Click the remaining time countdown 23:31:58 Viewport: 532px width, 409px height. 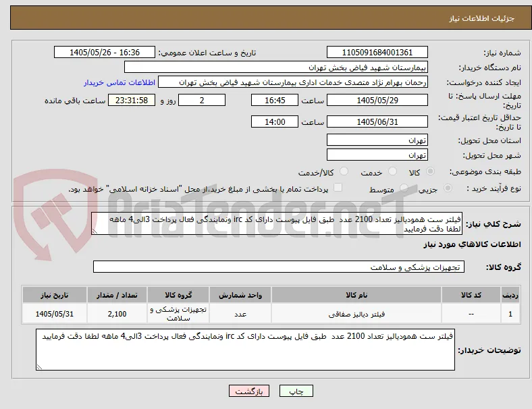132,100
